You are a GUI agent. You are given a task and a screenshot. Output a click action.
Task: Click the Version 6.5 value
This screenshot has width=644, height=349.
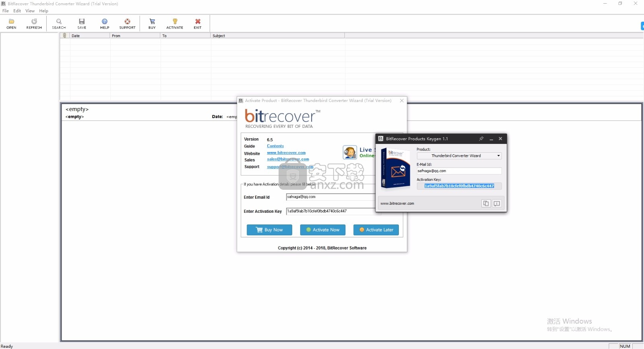point(270,140)
